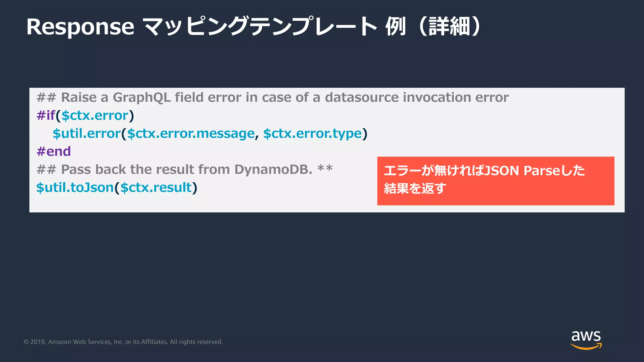Viewport: 644px width, 362px height.
Task: Click the slide title 'Response マッピングテンプレート 例（詳細）'
Action: tap(253, 26)
